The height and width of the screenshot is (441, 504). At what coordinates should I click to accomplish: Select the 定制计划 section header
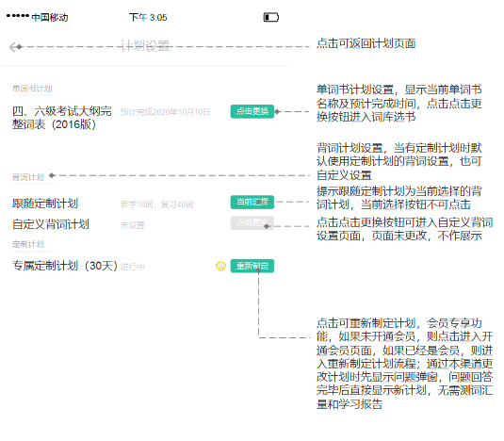click(x=28, y=244)
